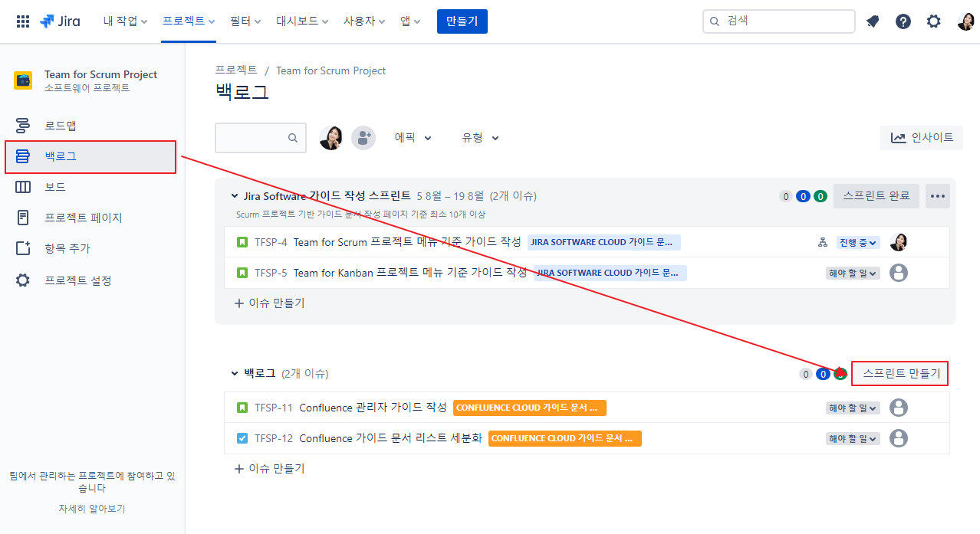This screenshot has height=534, width=980.
Task: Click the add people icon next to the avatar
Action: (363, 138)
